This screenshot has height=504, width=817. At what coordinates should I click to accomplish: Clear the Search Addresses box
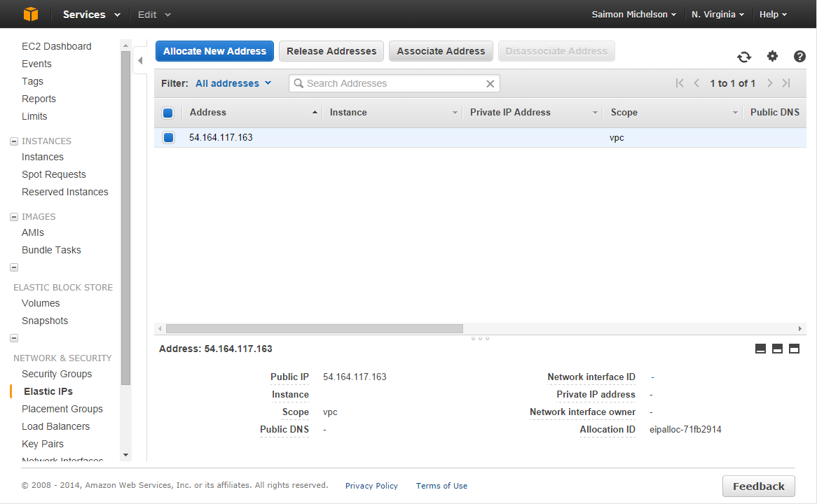[490, 84]
